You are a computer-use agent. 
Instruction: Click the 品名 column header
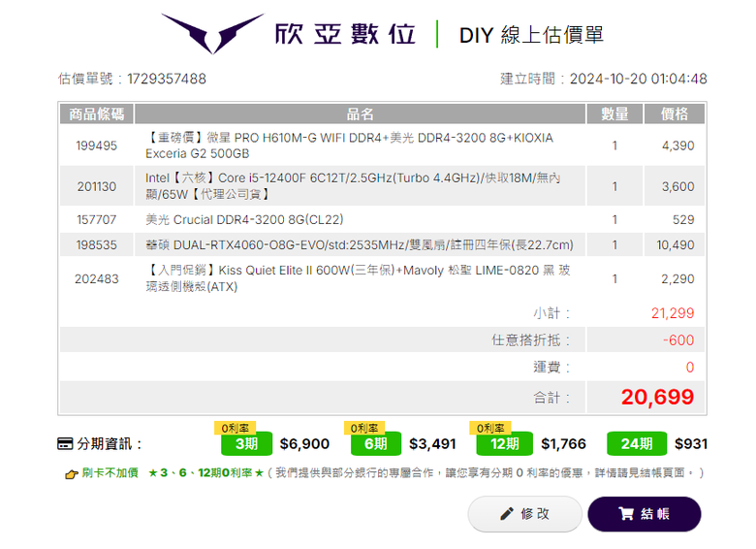pyautogui.click(x=360, y=114)
